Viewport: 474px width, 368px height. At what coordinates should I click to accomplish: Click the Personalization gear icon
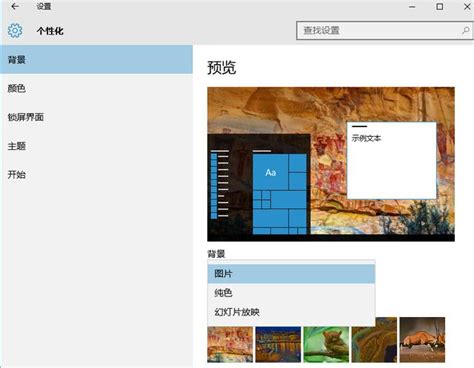tap(15, 31)
